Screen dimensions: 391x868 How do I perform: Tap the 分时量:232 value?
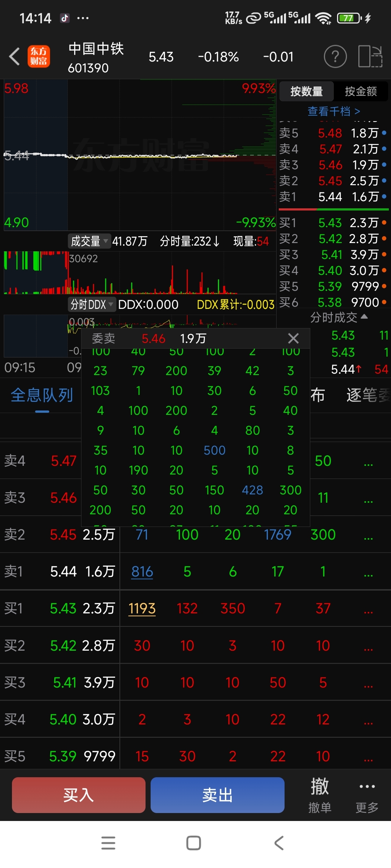190,241
